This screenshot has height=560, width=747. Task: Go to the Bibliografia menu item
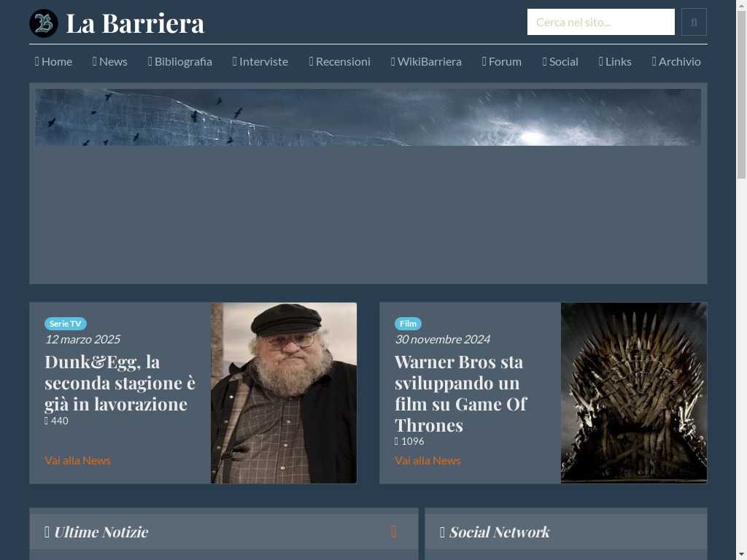click(x=180, y=62)
